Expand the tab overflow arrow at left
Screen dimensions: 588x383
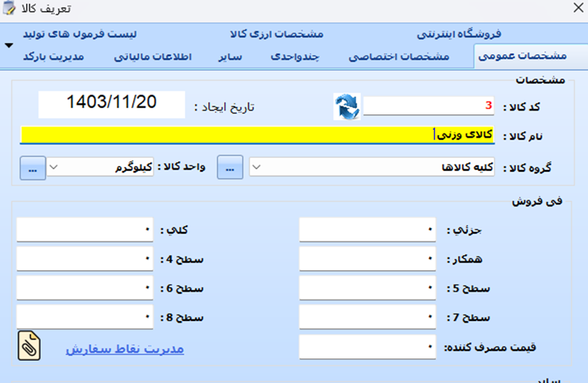(9, 45)
